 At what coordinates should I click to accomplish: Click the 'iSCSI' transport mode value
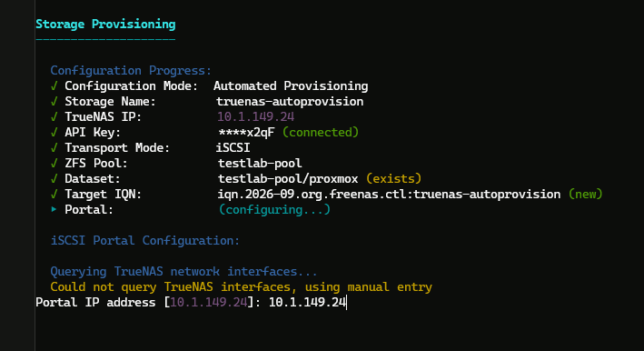233,148
